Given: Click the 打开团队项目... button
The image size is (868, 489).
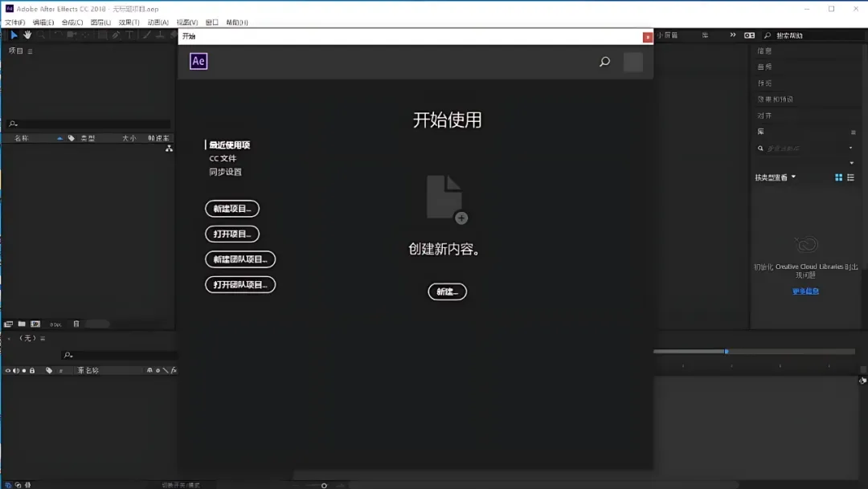Looking at the screenshot, I should click(240, 285).
